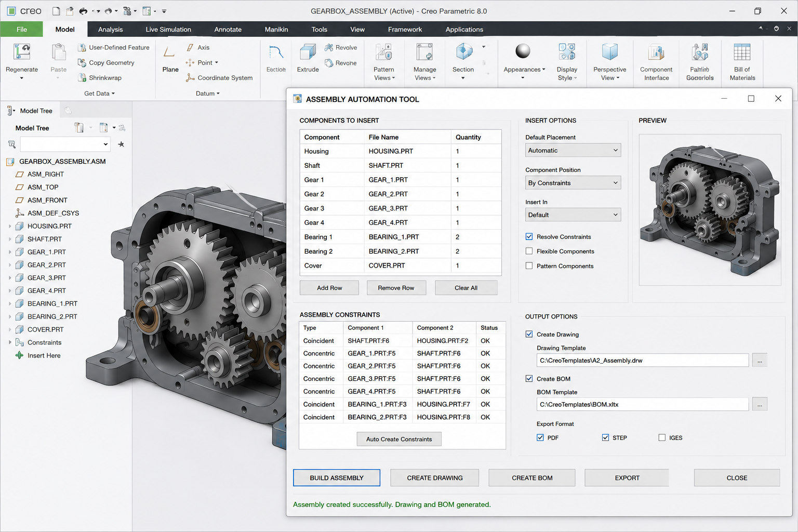Select the Axis datum tool
Image resolution: width=798 pixels, height=532 pixels.
pyautogui.click(x=197, y=47)
